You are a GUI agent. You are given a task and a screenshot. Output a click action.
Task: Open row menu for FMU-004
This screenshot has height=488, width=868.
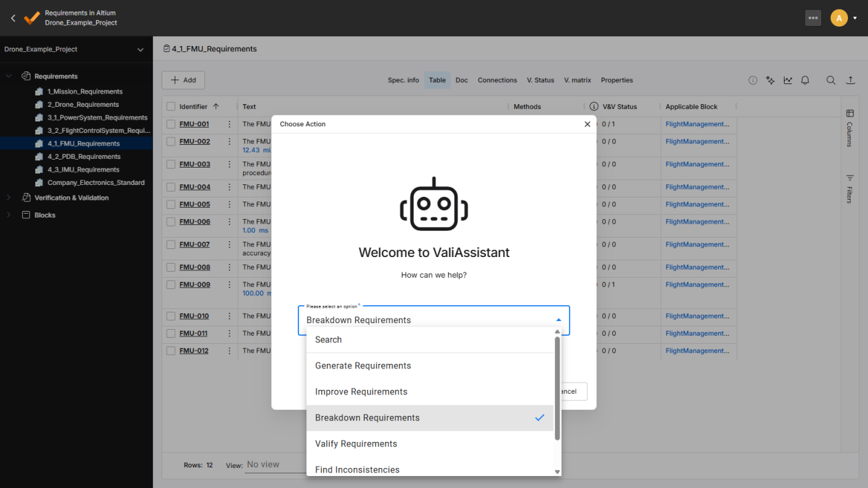click(x=230, y=187)
